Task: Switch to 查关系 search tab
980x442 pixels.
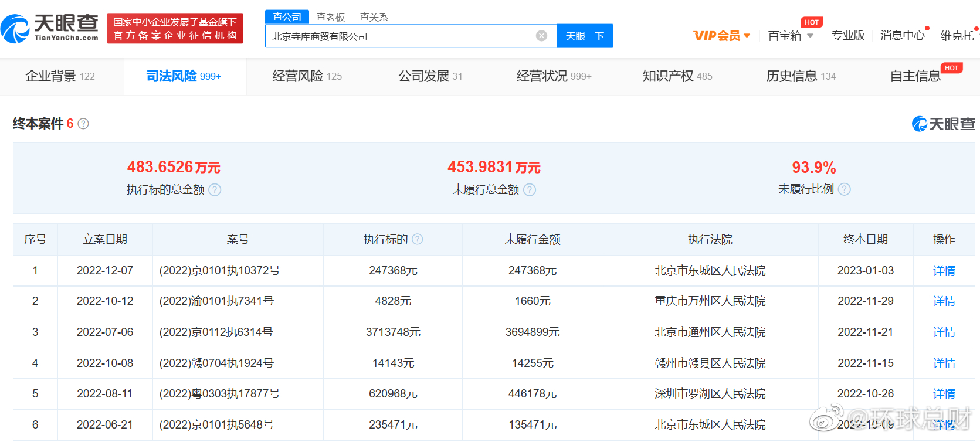Action: (374, 17)
